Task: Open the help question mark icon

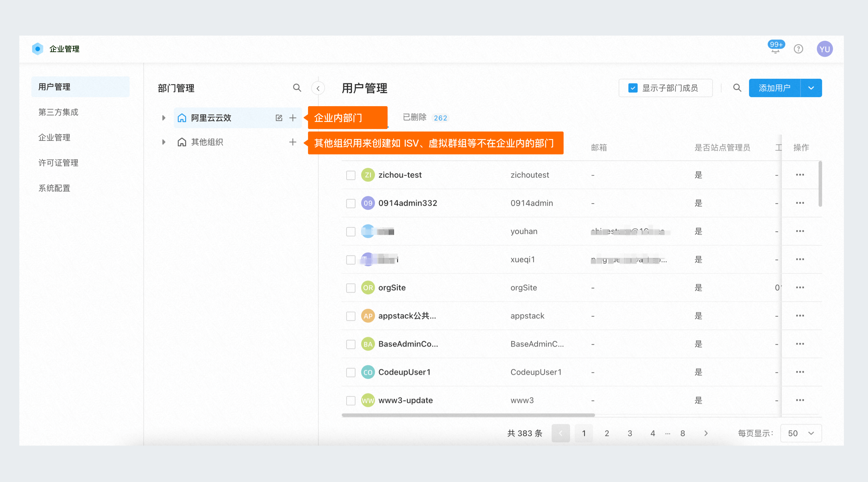Action: point(798,49)
